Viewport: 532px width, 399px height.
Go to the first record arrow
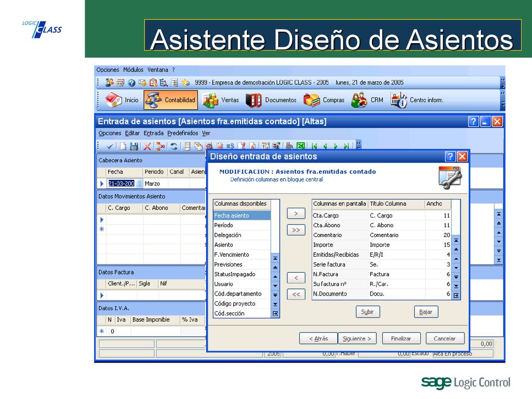coord(314,146)
